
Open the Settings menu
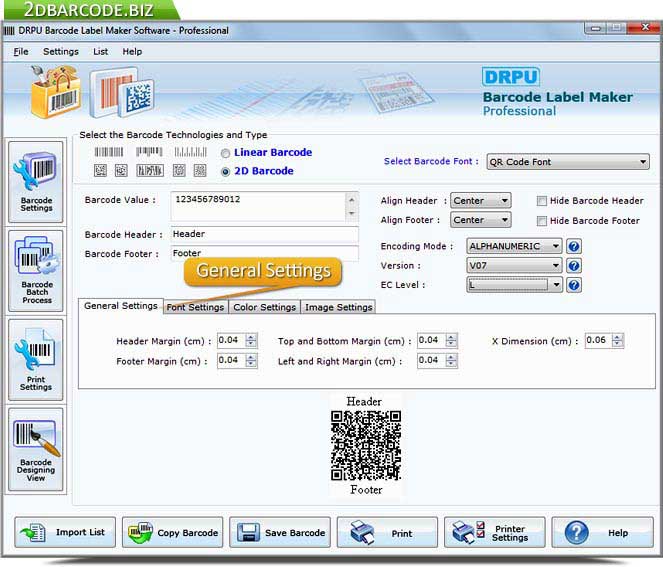click(61, 52)
